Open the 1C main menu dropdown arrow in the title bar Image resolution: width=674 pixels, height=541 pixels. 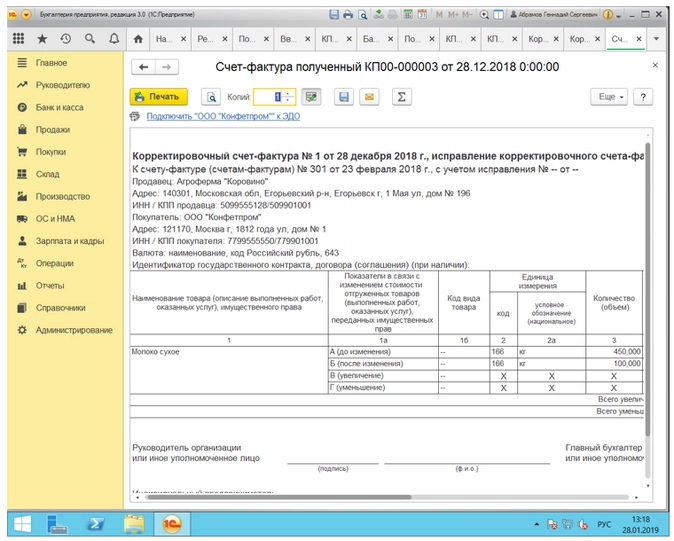[x=26, y=15]
